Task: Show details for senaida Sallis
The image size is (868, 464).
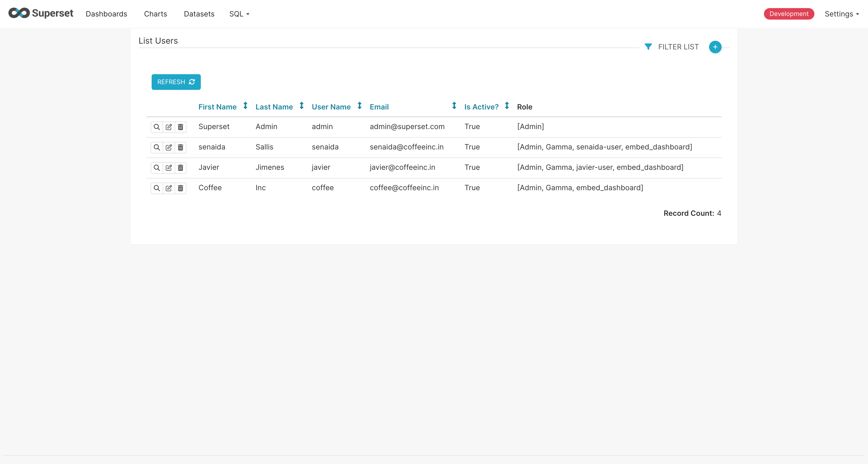Action: (x=157, y=147)
